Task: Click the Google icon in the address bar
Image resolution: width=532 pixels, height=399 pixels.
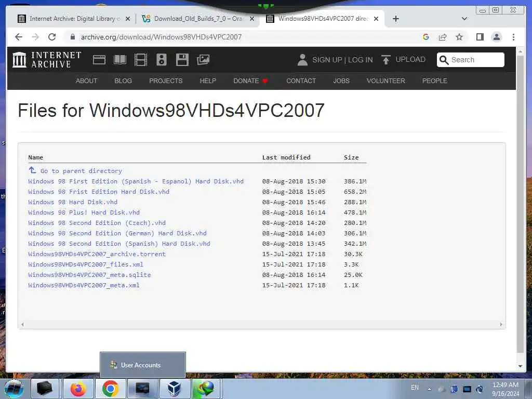Action: coord(426,37)
